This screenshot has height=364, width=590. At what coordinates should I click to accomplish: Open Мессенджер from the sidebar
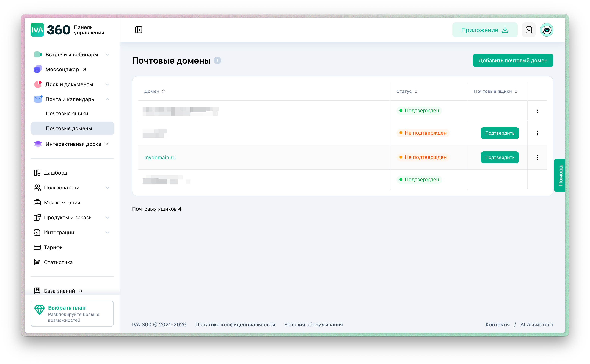[x=62, y=70]
